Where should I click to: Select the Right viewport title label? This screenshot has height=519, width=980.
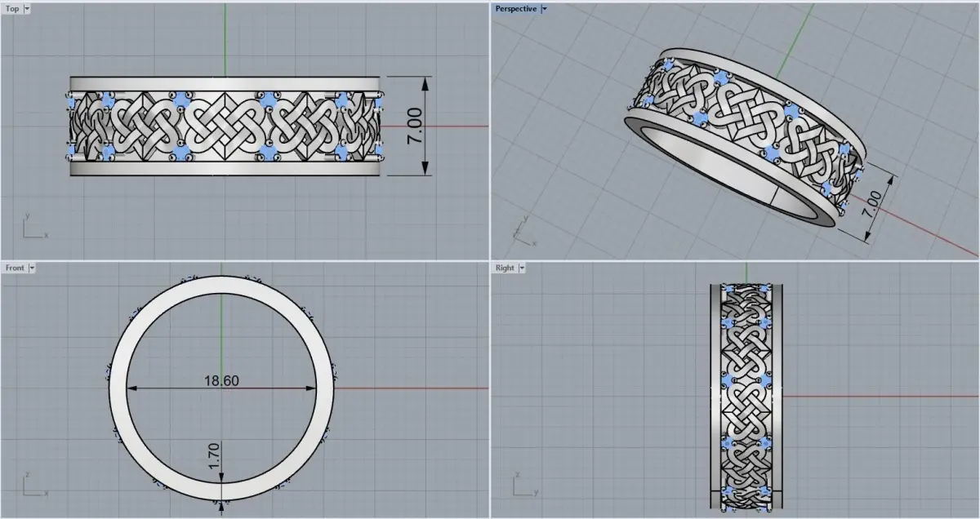click(x=505, y=268)
